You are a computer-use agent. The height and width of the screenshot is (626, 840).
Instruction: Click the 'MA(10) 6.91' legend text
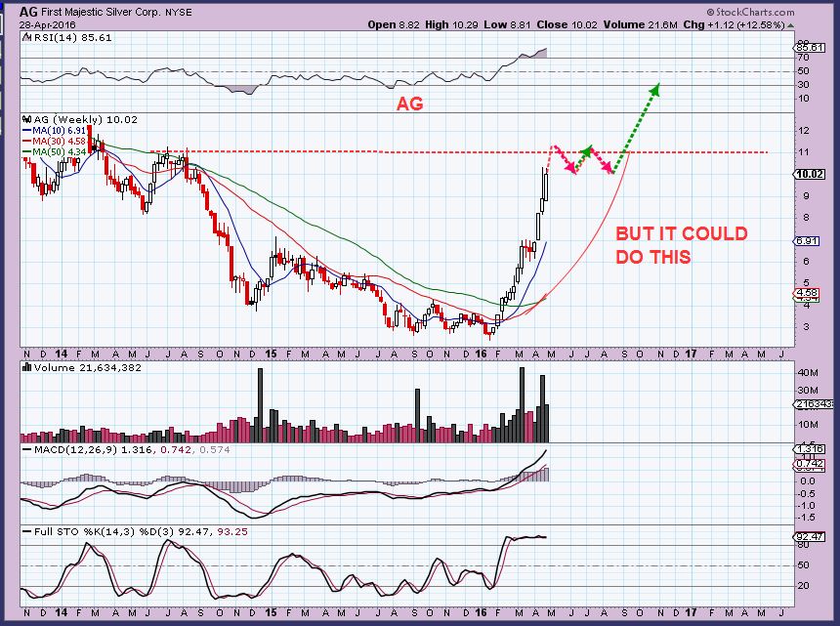pyautogui.click(x=59, y=130)
